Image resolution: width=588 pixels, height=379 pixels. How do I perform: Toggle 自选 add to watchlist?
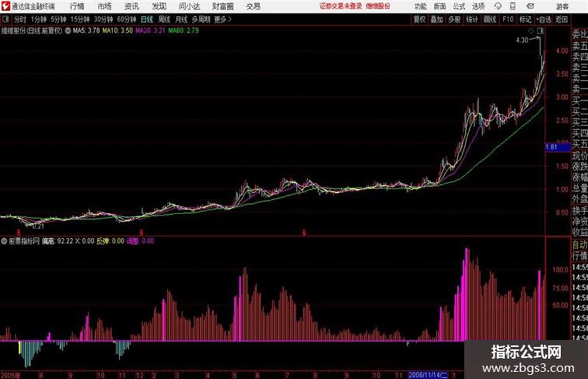click(544, 19)
